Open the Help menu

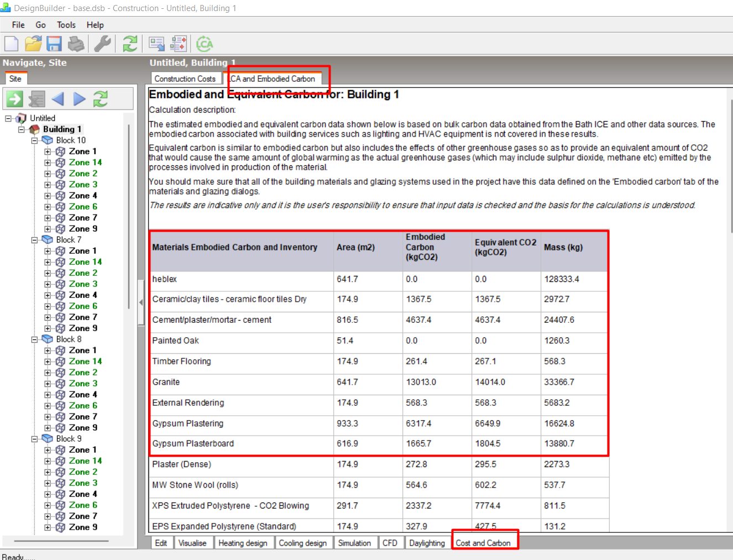pyautogui.click(x=95, y=25)
